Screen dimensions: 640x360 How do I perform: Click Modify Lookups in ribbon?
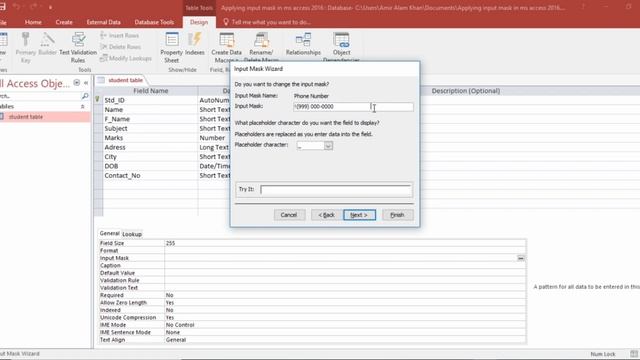(126, 58)
